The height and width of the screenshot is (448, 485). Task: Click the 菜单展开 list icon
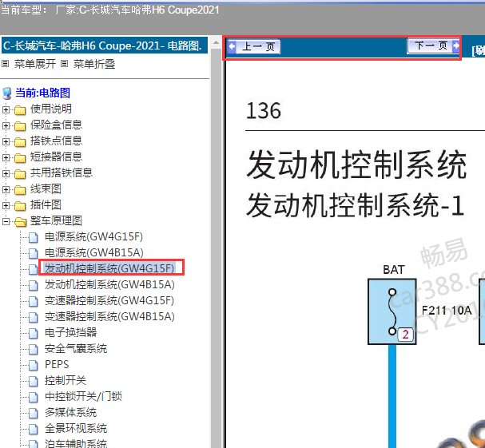(6, 64)
